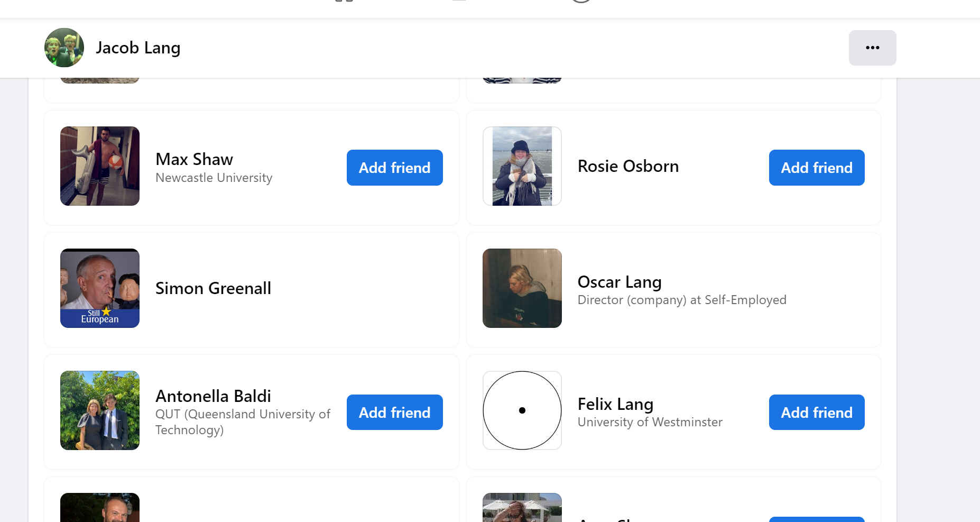Add Rosie Osborn as a friend
Image resolution: width=980 pixels, height=522 pixels.
(817, 168)
